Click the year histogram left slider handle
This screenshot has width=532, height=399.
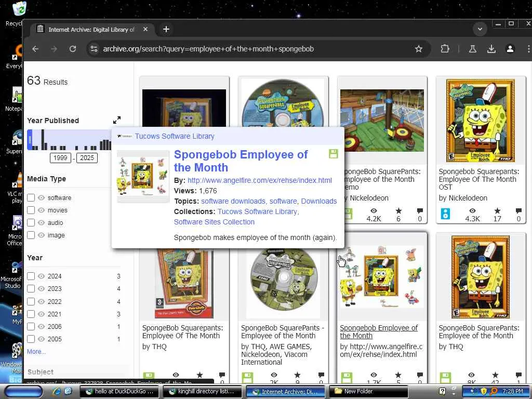coord(30,139)
